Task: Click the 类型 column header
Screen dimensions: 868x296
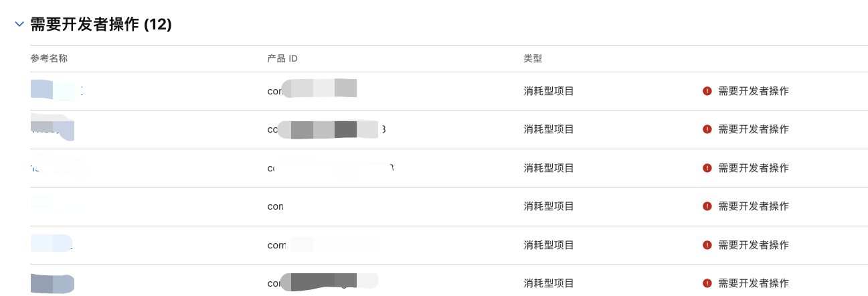Action: click(533, 59)
